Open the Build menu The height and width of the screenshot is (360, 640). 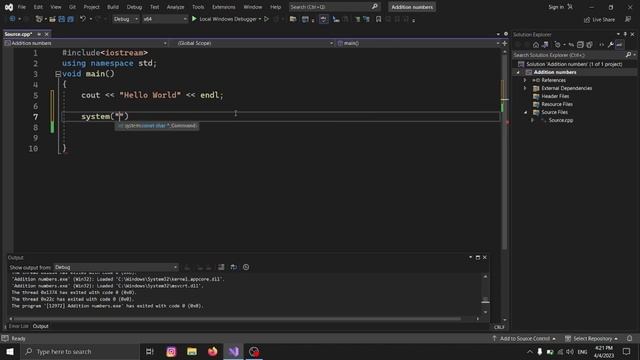coord(113,7)
